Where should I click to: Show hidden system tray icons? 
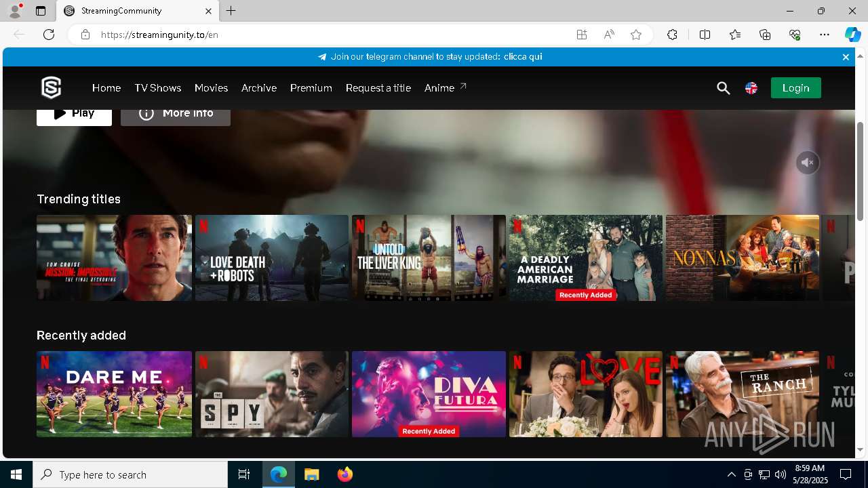tap(731, 474)
